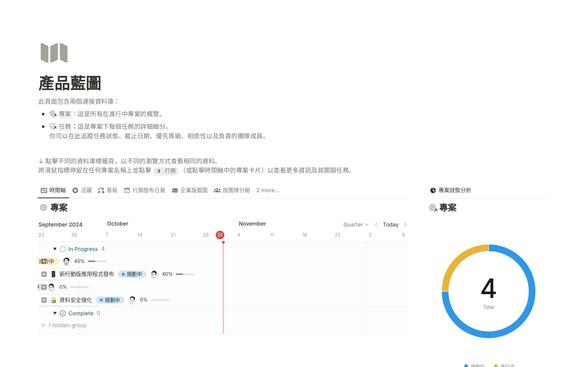Collapse the Complete group triangle

(55, 313)
